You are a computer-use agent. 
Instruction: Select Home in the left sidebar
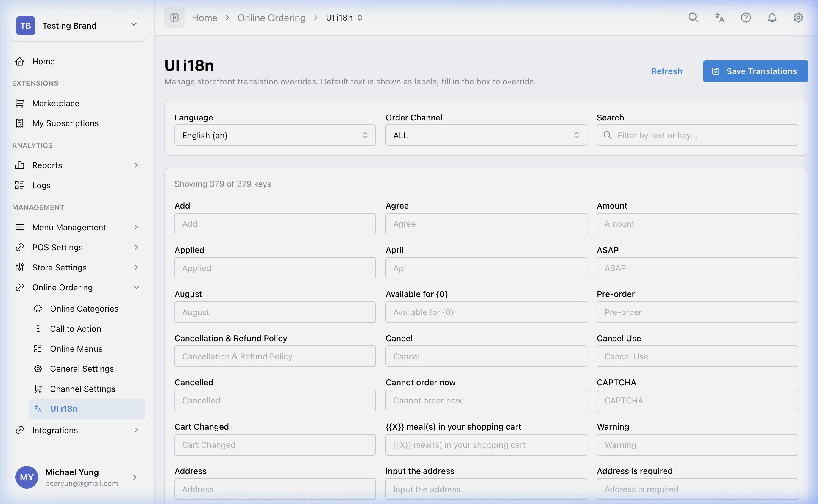pos(43,61)
